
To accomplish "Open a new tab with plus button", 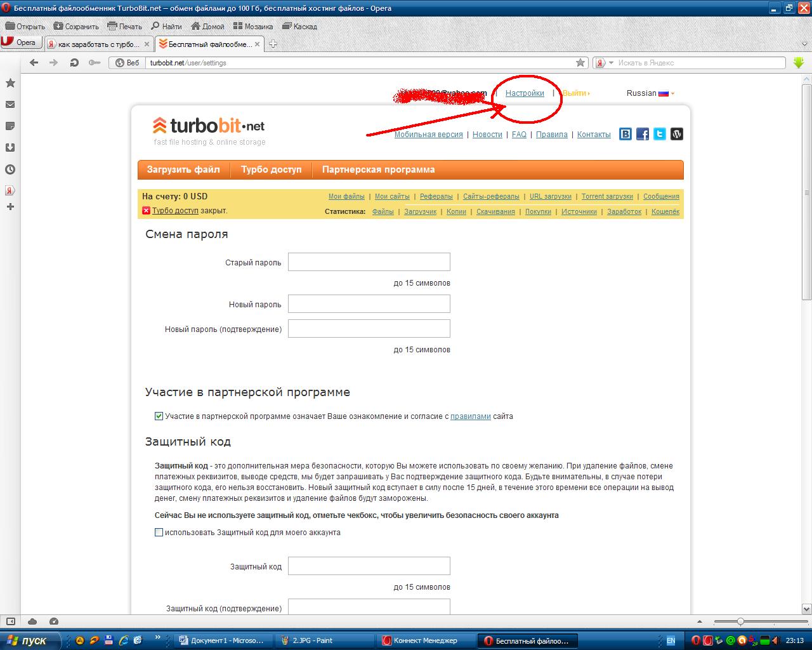I will point(273,44).
